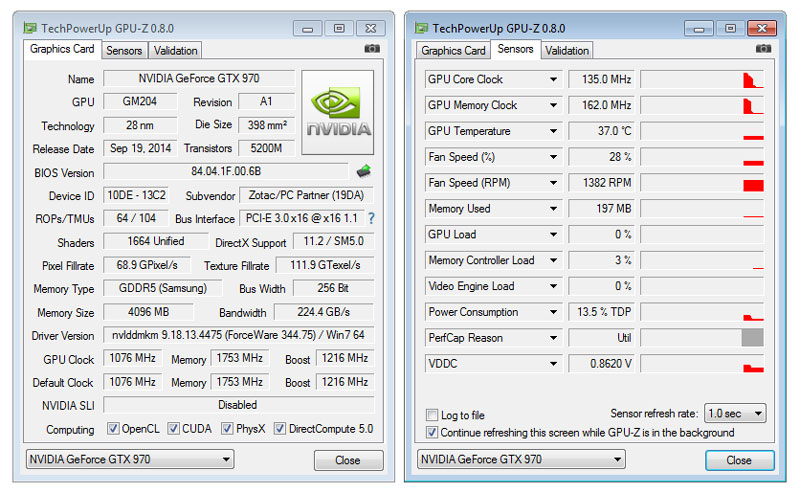This screenshot has height=493, width=800.
Task: Open the Memory Controller Load dropdown
Action: click(553, 260)
